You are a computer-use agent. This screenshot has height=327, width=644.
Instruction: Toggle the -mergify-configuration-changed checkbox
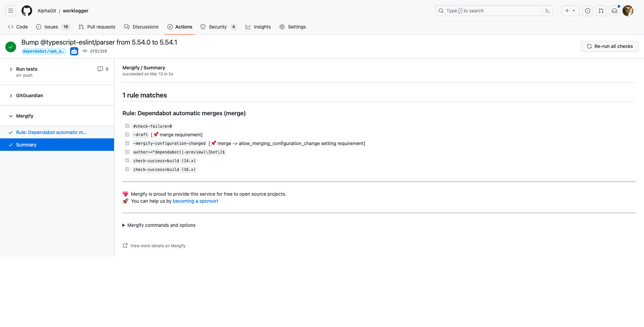(127, 143)
